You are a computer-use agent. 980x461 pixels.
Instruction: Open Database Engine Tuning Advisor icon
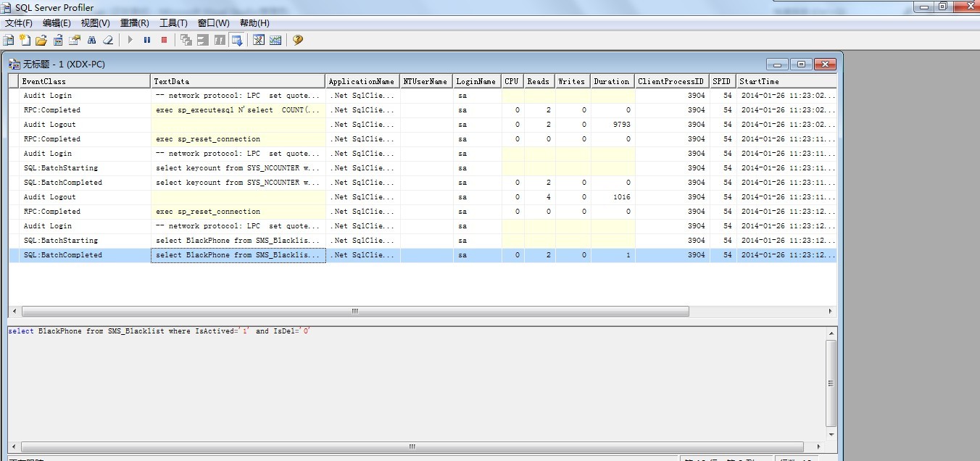(259, 40)
